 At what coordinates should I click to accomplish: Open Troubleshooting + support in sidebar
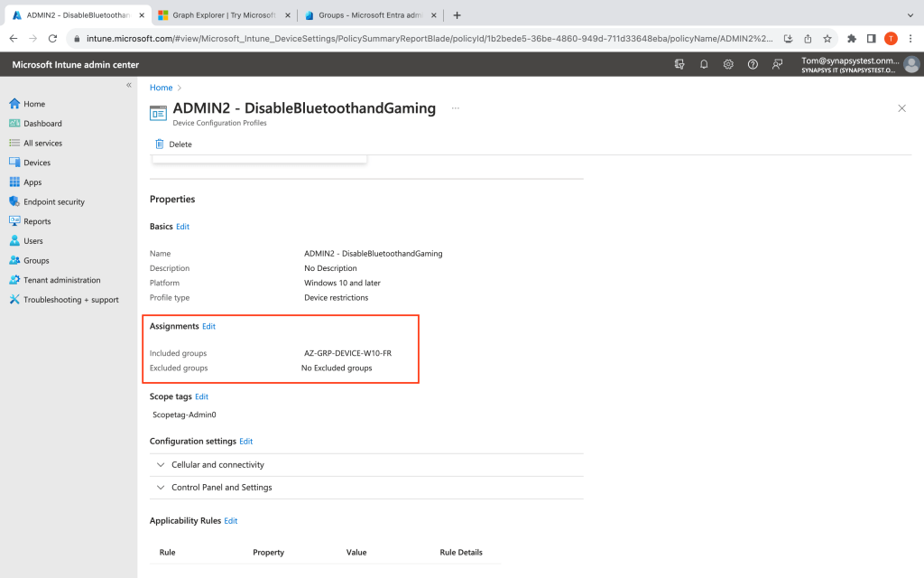point(70,300)
